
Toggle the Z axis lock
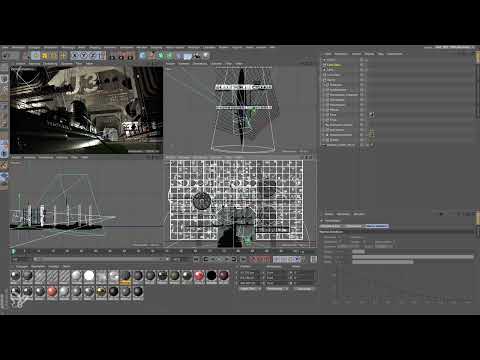pyautogui.click(x=93, y=56)
